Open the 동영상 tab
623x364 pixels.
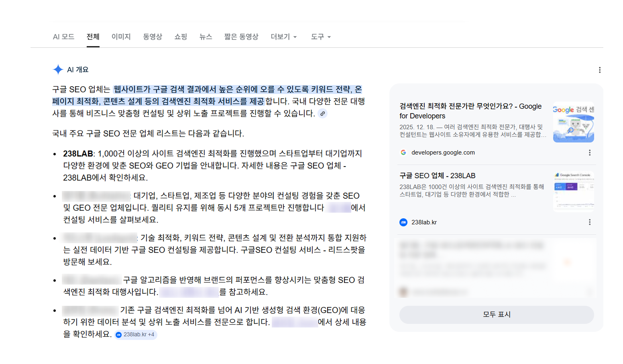[x=153, y=37]
